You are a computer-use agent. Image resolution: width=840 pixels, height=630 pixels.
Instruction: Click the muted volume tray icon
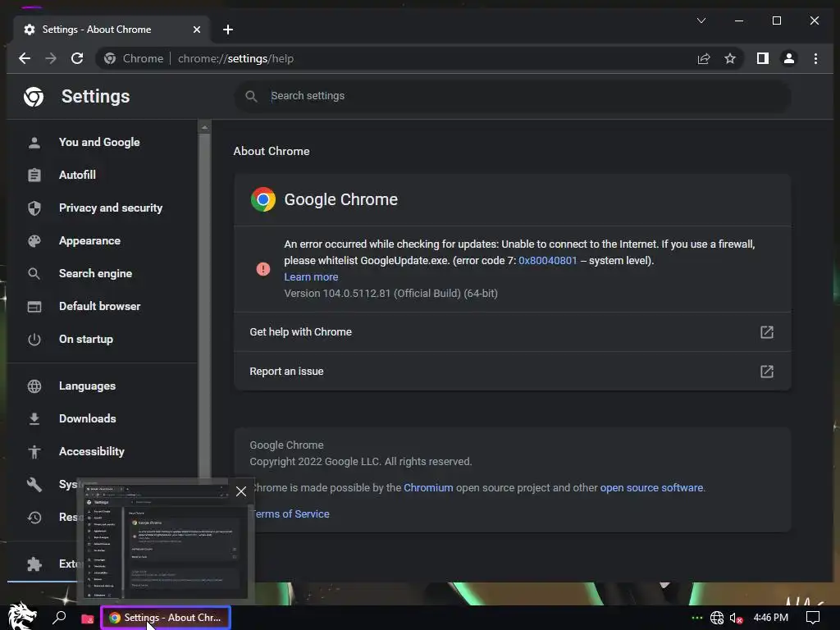click(x=736, y=618)
